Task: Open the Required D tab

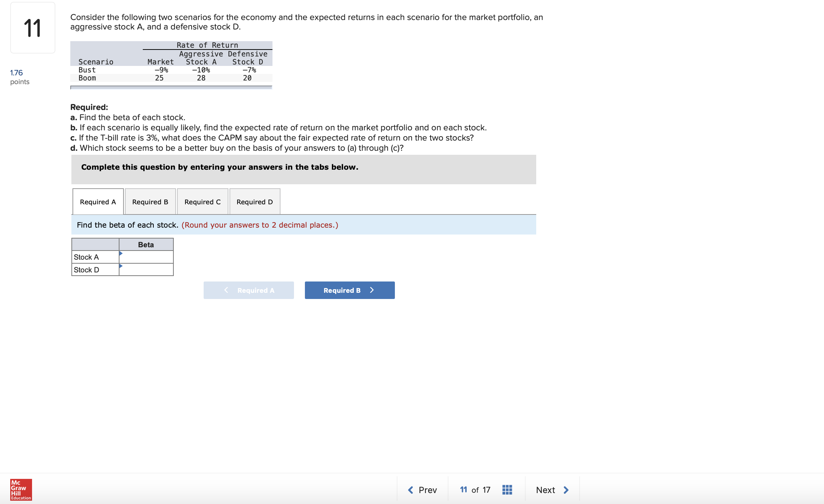Action: (255, 202)
